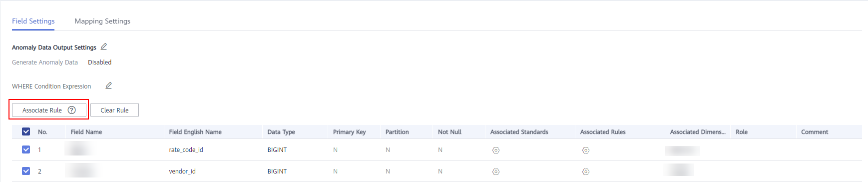Screen dimensions: 868x182
Task: Click help question mark on Associate Rule
Action: click(x=72, y=110)
